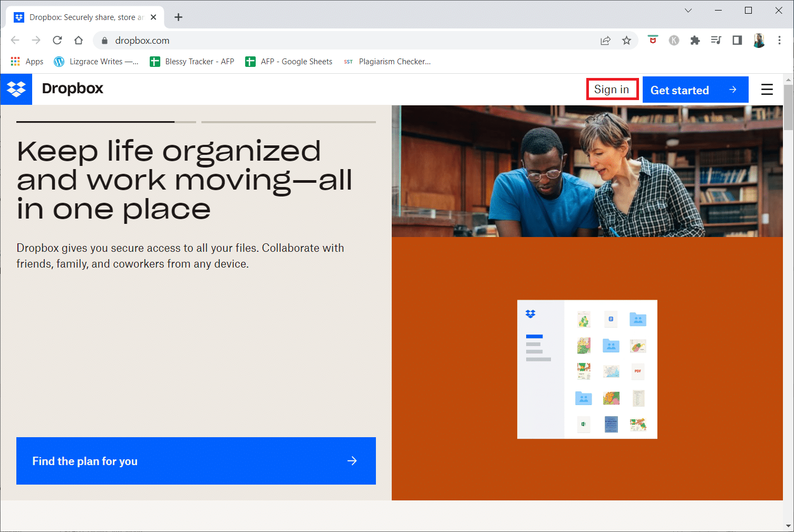Share this page using share icon

coord(605,41)
